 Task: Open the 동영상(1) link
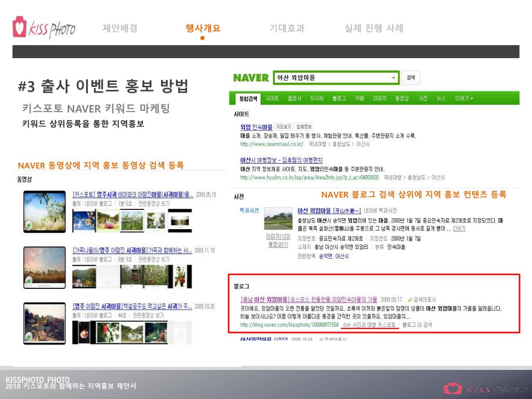click(x=278, y=244)
